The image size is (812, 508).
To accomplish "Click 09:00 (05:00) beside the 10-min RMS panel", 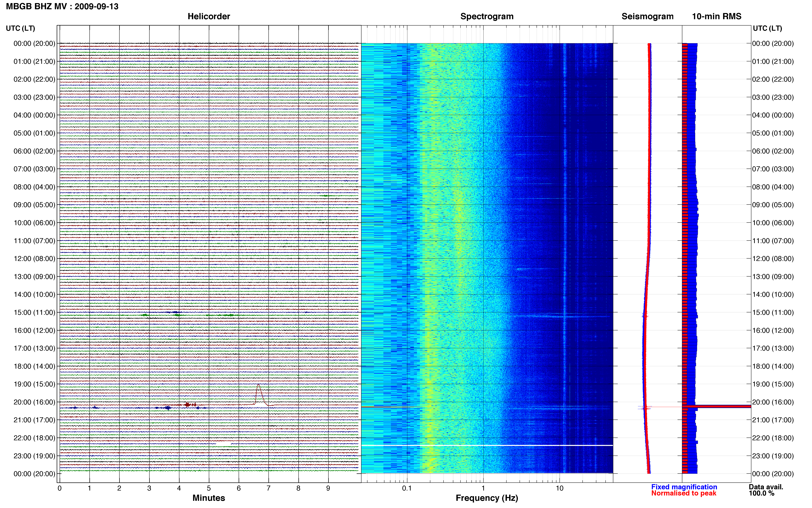I will pyautogui.click(x=773, y=205).
